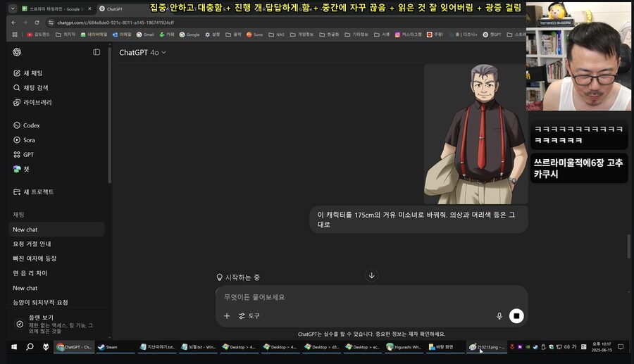Image resolution: width=634 pixels, height=364 pixels.
Task: Start a new chat with 새 채팅
Action: (28, 73)
